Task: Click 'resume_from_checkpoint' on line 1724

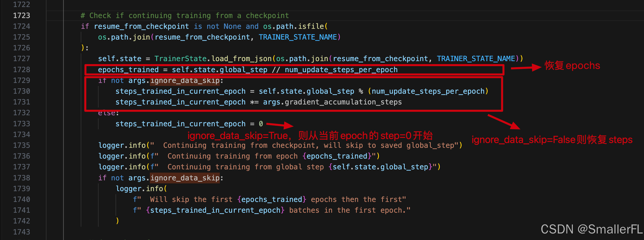Action: tap(141, 26)
